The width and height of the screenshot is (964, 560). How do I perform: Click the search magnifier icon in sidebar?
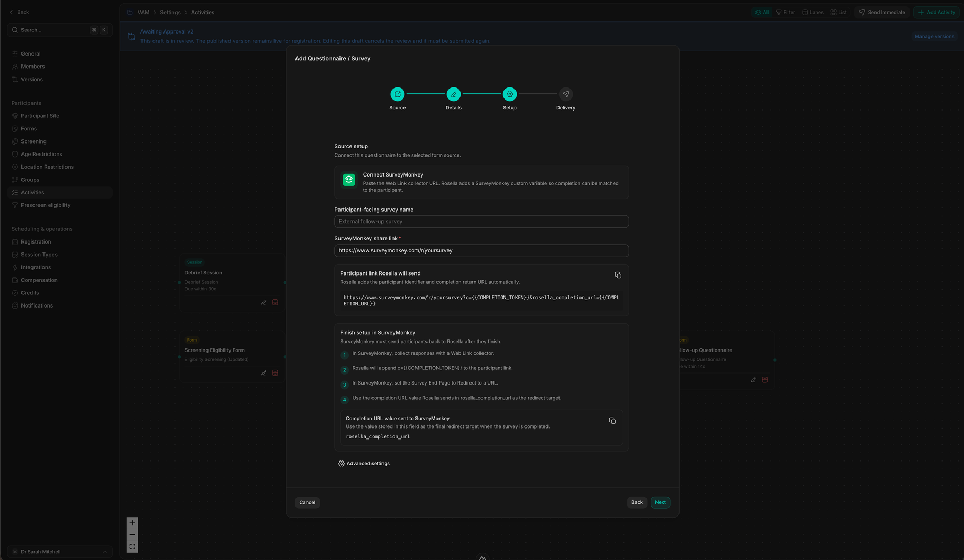tap(15, 30)
